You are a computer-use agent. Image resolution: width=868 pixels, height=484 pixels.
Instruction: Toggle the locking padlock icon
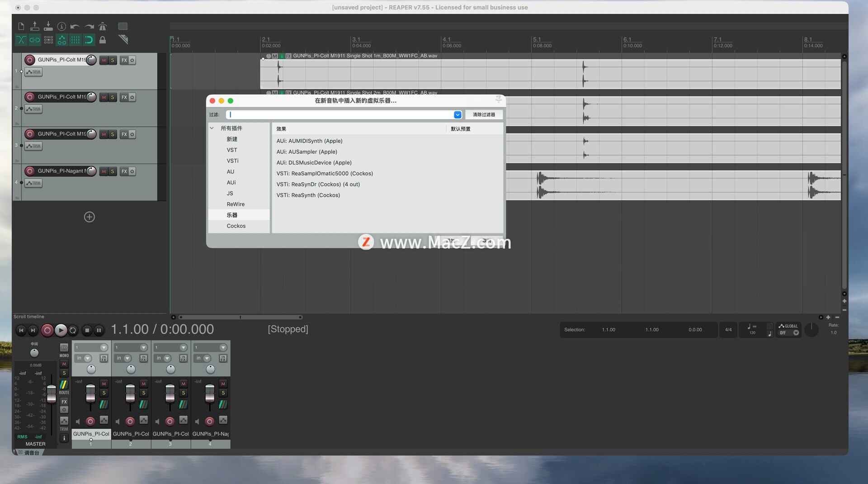pyautogui.click(x=103, y=40)
